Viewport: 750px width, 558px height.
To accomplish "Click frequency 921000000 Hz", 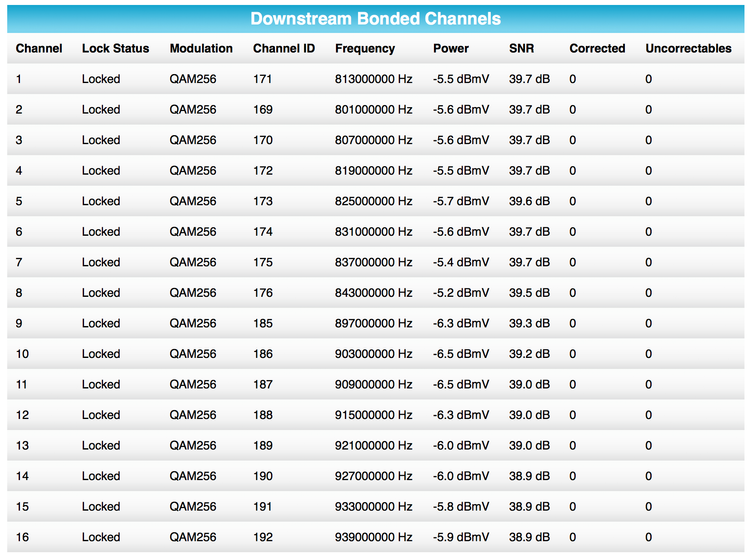I will point(374,446).
